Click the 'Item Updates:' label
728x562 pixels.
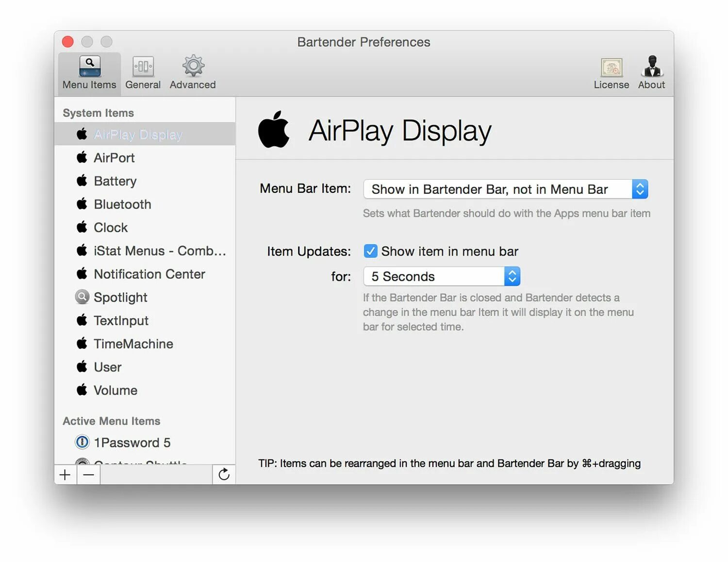[x=309, y=251]
